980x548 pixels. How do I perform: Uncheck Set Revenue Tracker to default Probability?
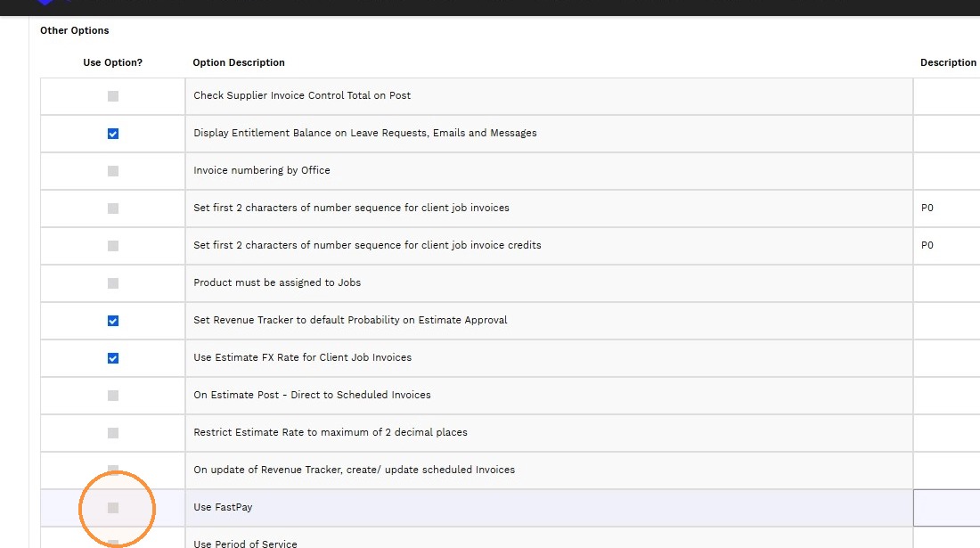click(x=113, y=321)
